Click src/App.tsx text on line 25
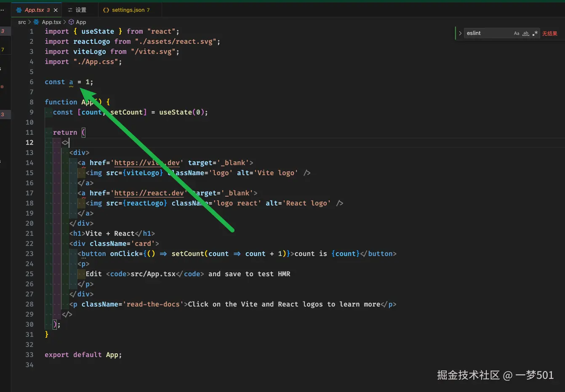Image resolution: width=565 pixels, height=392 pixels. pos(153,274)
